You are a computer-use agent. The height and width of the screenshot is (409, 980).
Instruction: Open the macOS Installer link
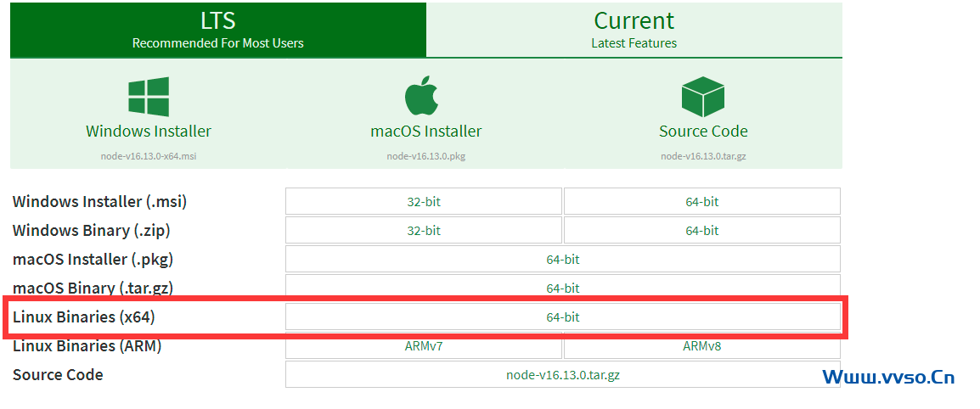425,132
